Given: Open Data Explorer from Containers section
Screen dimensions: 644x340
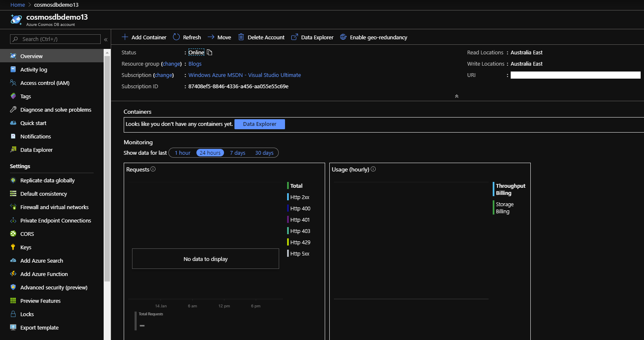Looking at the screenshot, I should (260, 124).
